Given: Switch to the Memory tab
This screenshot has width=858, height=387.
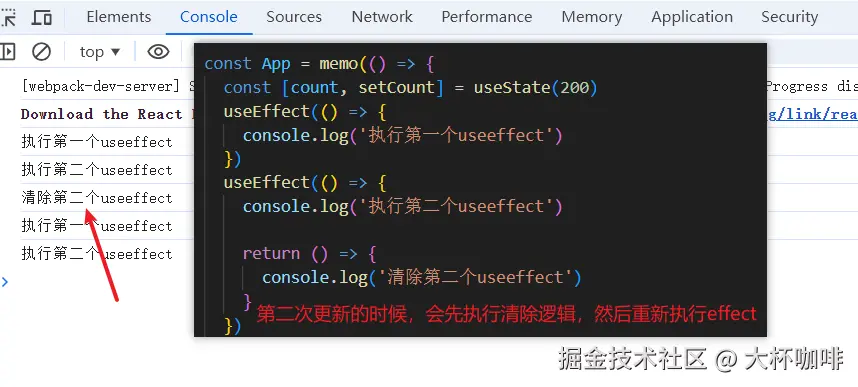Looking at the screenshot, I should (x=592, y=17).
